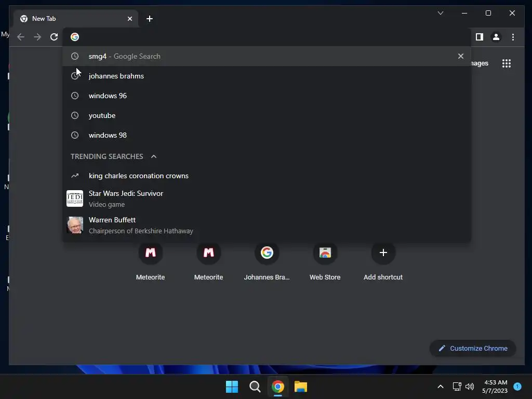This screenshot has width=532, height=399.
Task: Open the first Meteorite shortcut
Action: tap(150, 262)
